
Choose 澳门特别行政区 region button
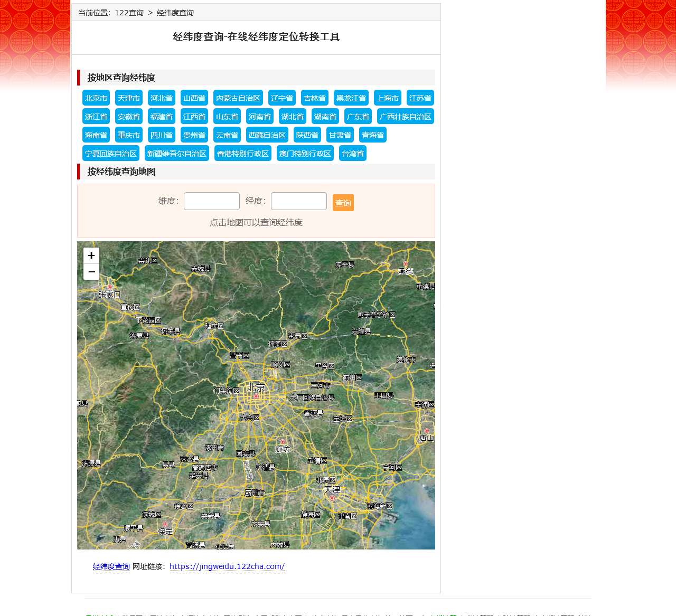305,153
